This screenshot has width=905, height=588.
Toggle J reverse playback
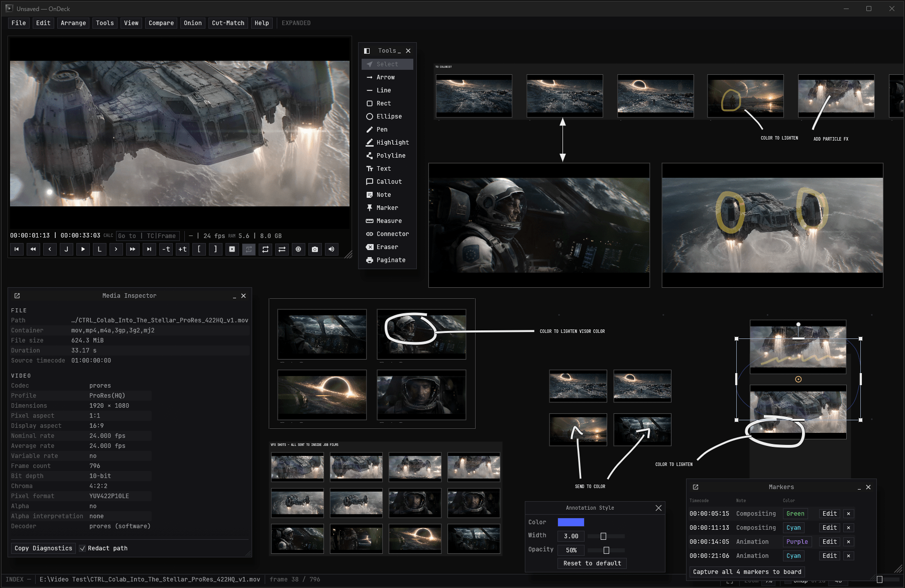(x=66, y=249)
